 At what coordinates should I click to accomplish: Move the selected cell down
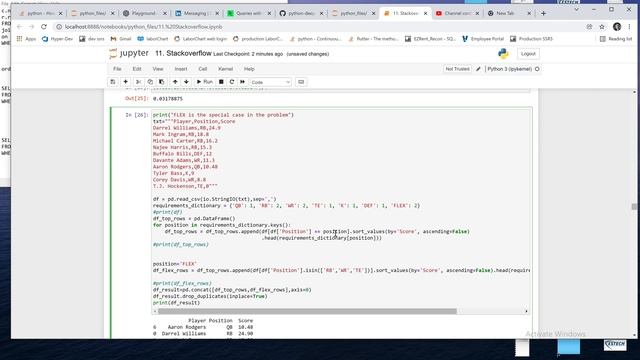point(187,82)
